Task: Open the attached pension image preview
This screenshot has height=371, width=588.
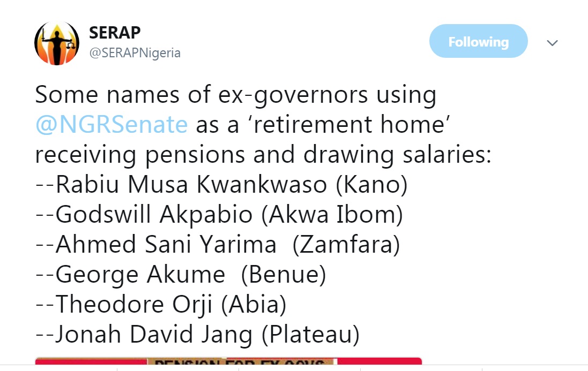Action: click(228, 363)
